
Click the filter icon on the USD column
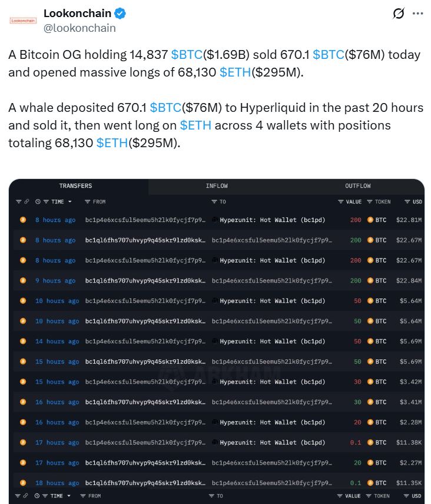tap(406, 201)
